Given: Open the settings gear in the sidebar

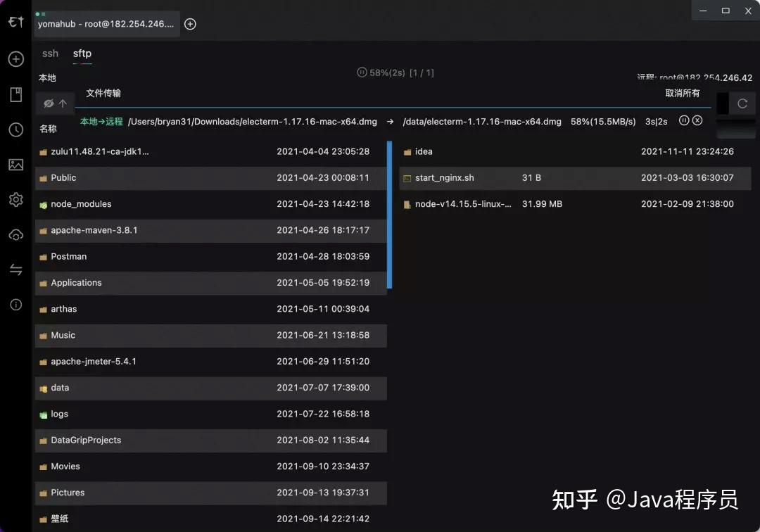Looking at the screenshot, I should (15, 200).
